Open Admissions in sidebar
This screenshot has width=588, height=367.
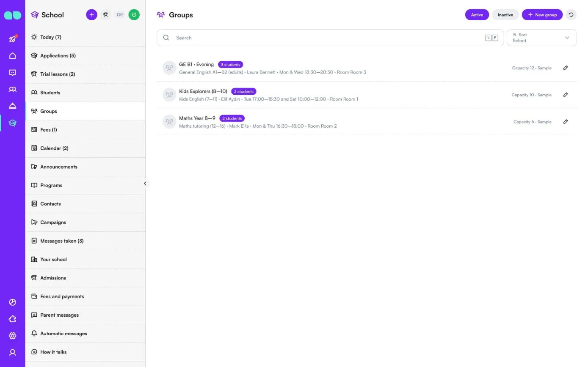[85, 278]
